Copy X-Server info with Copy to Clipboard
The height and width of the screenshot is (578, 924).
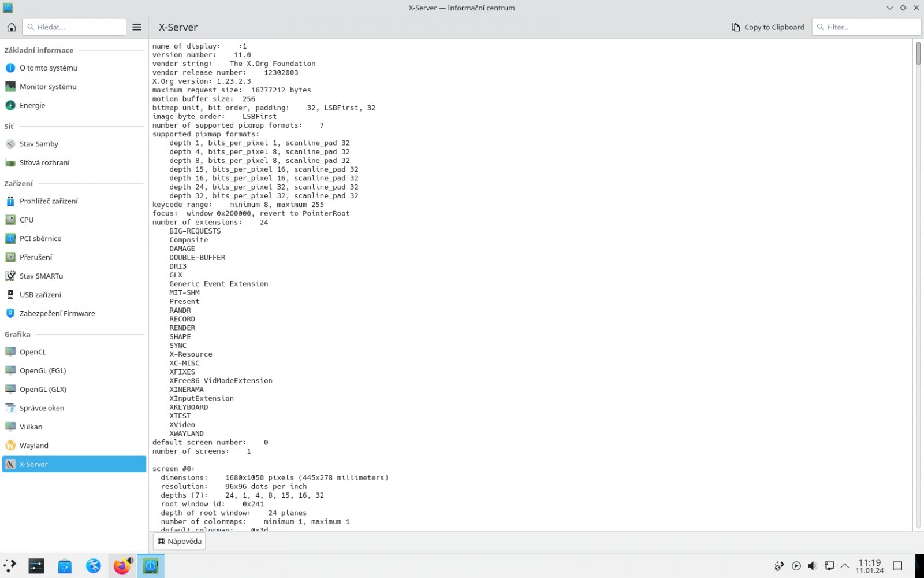pos(768,27)
